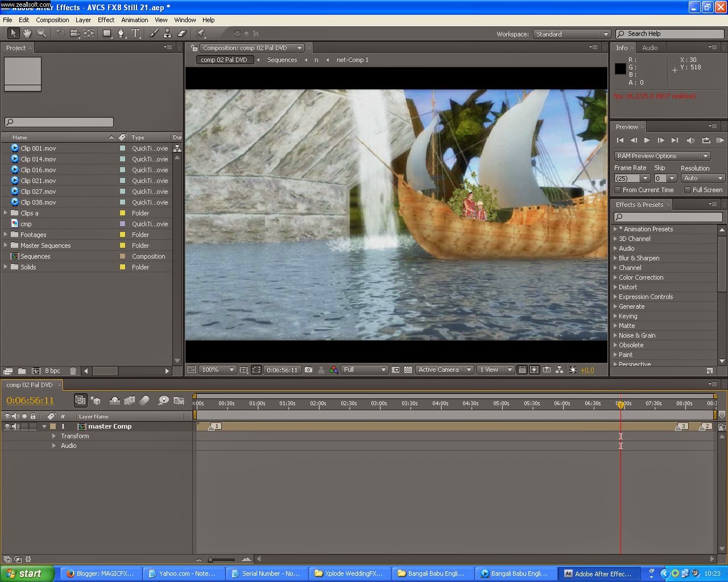The height and width of the screenshot is (582, 728).
Task: Select the Puppet Pin tool
Action: pos(201,34)
